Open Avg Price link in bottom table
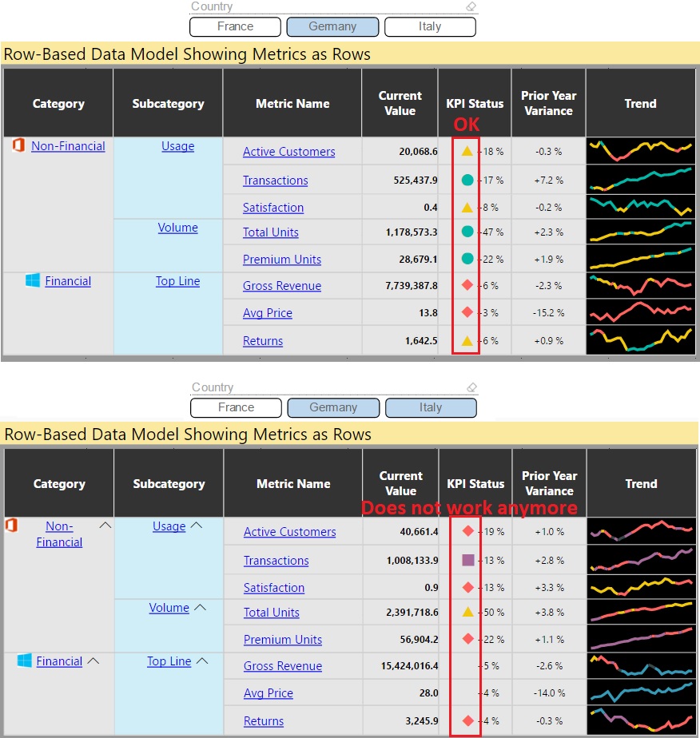 268,692
